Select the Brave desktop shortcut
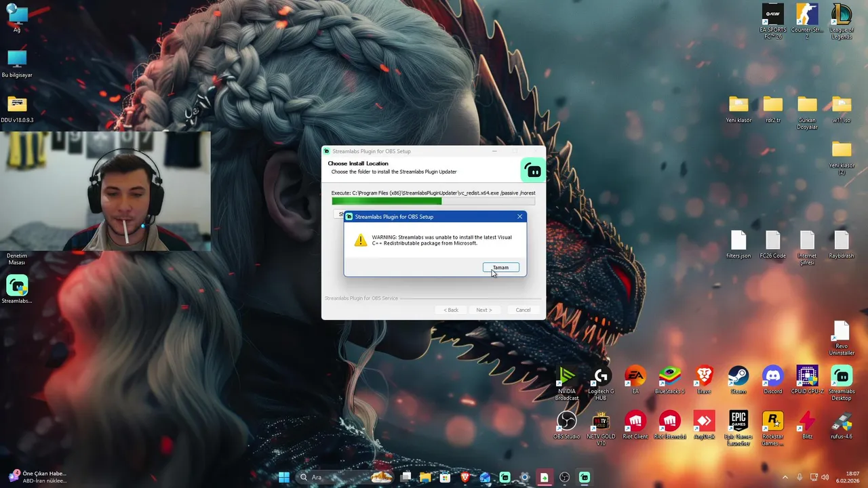This screenshot has width=868, height=488. point(704,380)
